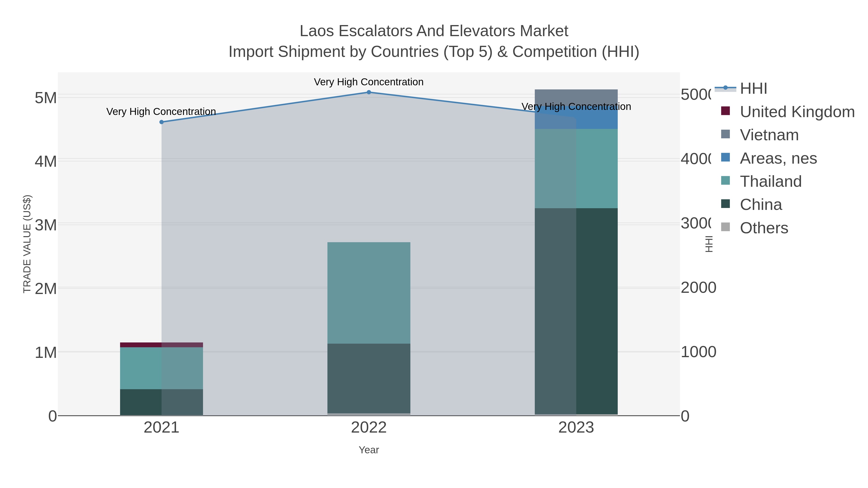Screen dimensions: 868x488
Task: Toggle the HHI legend entry
Action: [741, 89]
